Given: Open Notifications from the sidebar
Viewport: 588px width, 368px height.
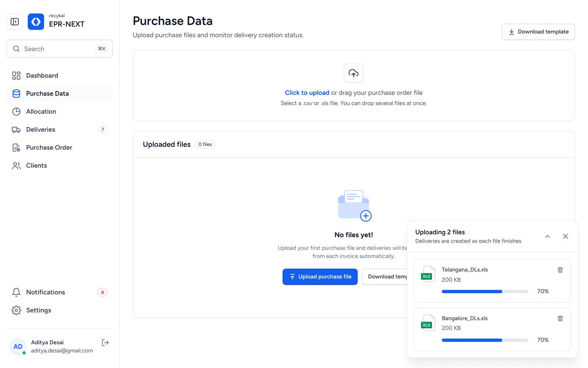Looking at the screenshot, I should (x=60, y=292).
